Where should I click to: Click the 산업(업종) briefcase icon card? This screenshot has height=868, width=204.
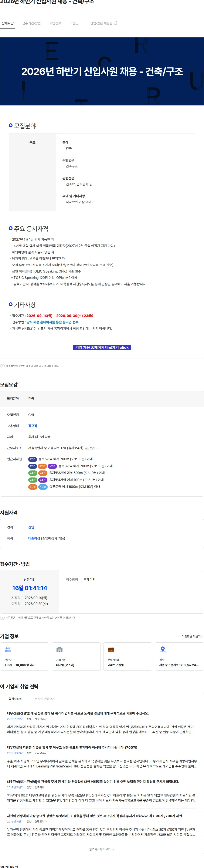coord(127,656)
